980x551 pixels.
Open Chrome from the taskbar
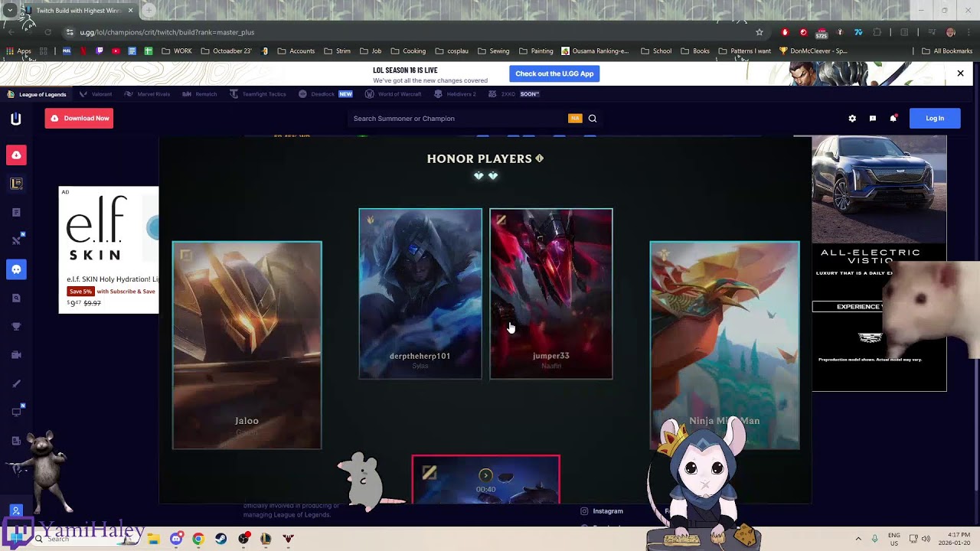pos(198,539)
